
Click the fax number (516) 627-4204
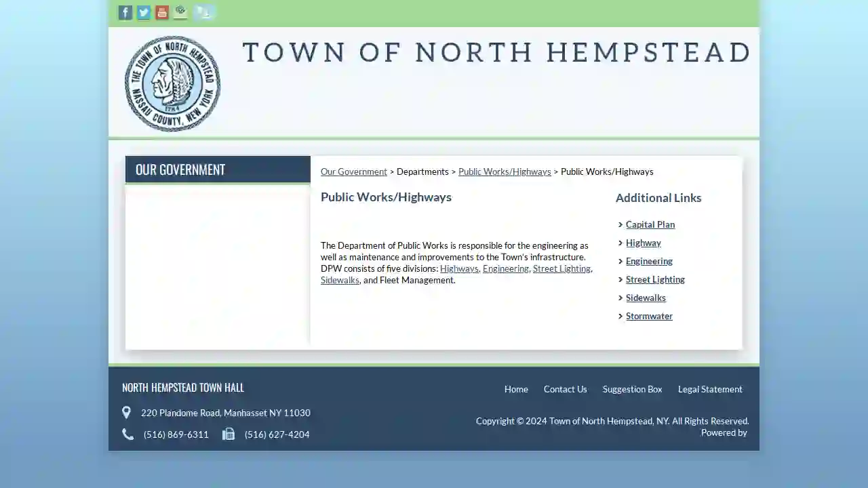pyautogui.click(x=277, y=434)
